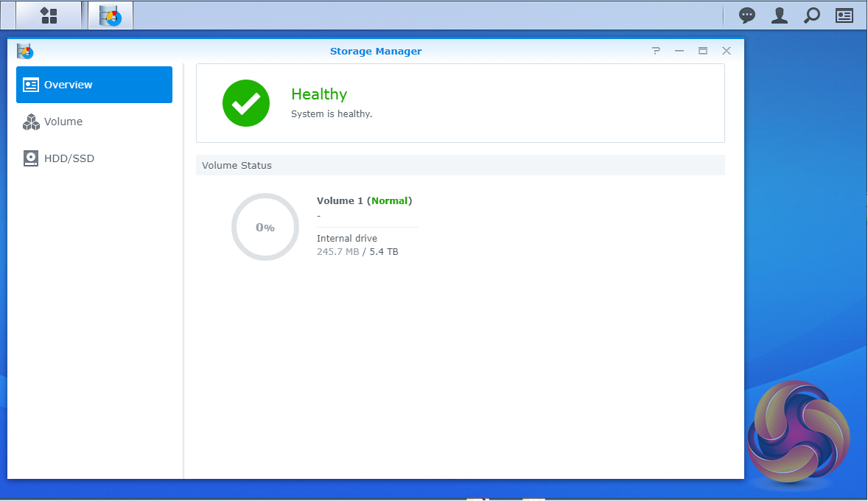Screen dimensions: 868x501
Task: Select the Overview tab
Action: [x=94, y=85]
